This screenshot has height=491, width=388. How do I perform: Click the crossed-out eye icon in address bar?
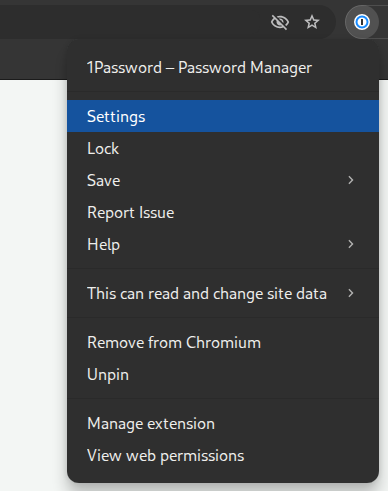280,22
